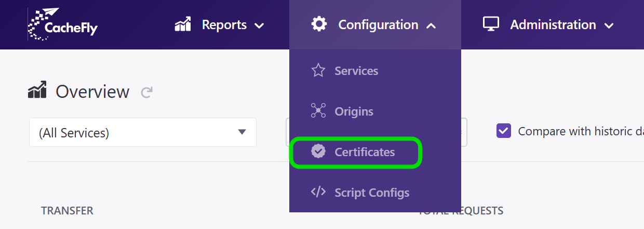Click the Reports label in navbar

[224, 24]
